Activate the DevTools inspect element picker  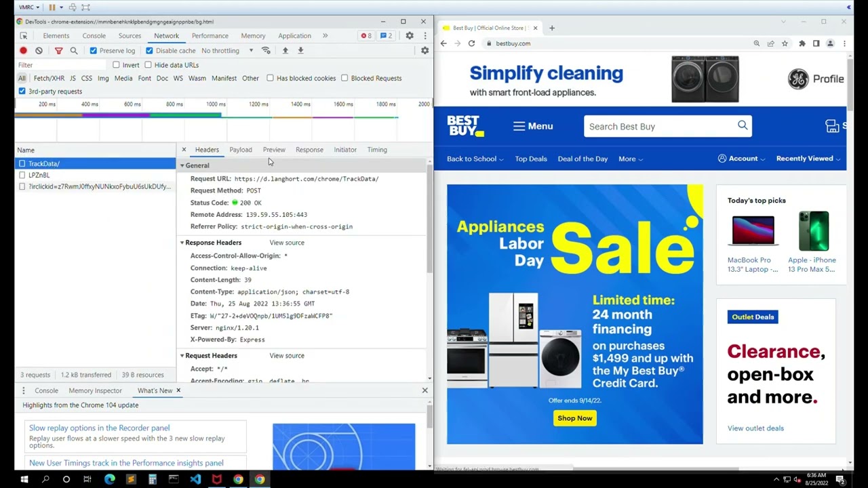(x=24, y=36)
